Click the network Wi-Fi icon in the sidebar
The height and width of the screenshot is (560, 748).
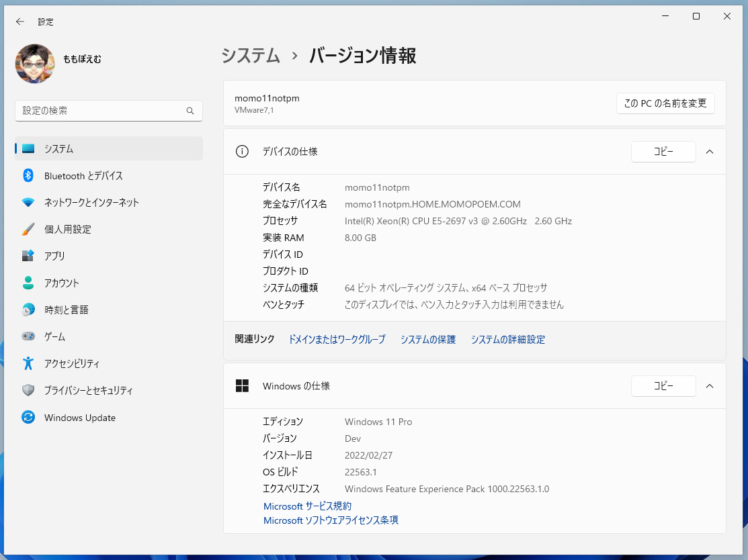[x=28, y=203]
